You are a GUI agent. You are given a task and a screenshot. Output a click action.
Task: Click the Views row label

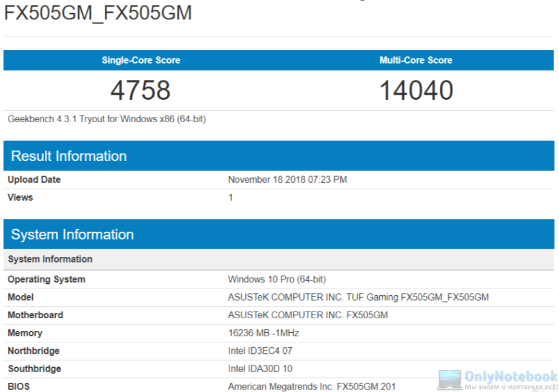tap(20, 197)
